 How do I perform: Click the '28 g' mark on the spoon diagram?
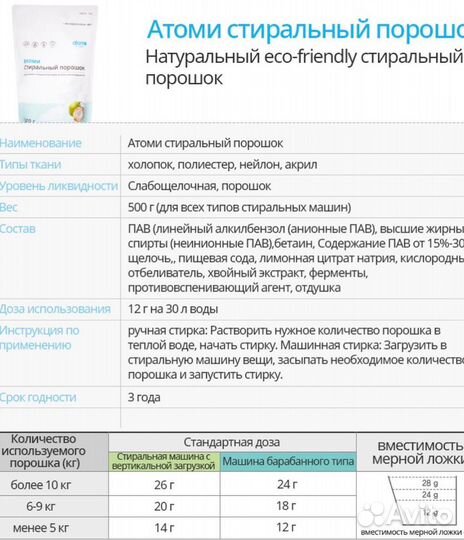pyautogui.click(x=430, y=483)
